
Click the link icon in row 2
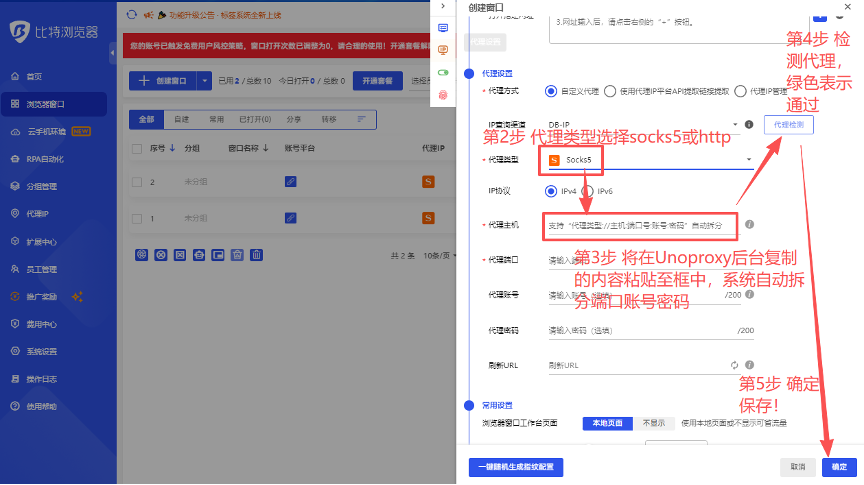[x=291, y=181]
